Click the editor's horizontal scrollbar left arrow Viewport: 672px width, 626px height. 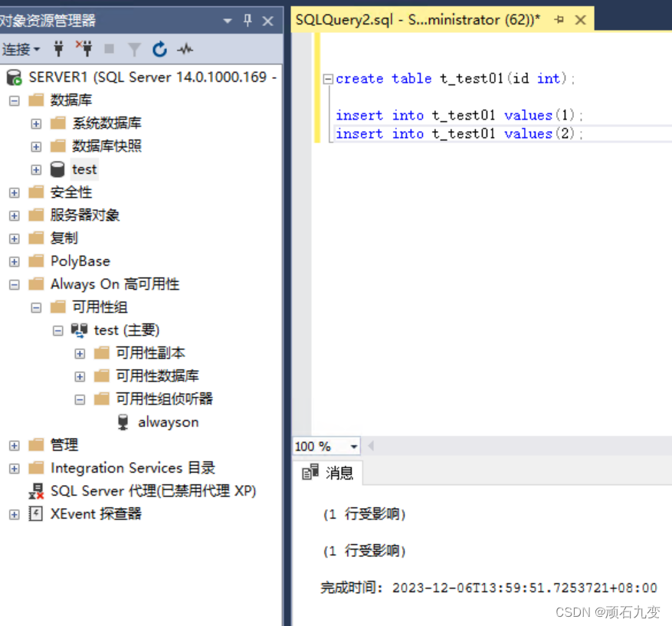coord(370,446)
